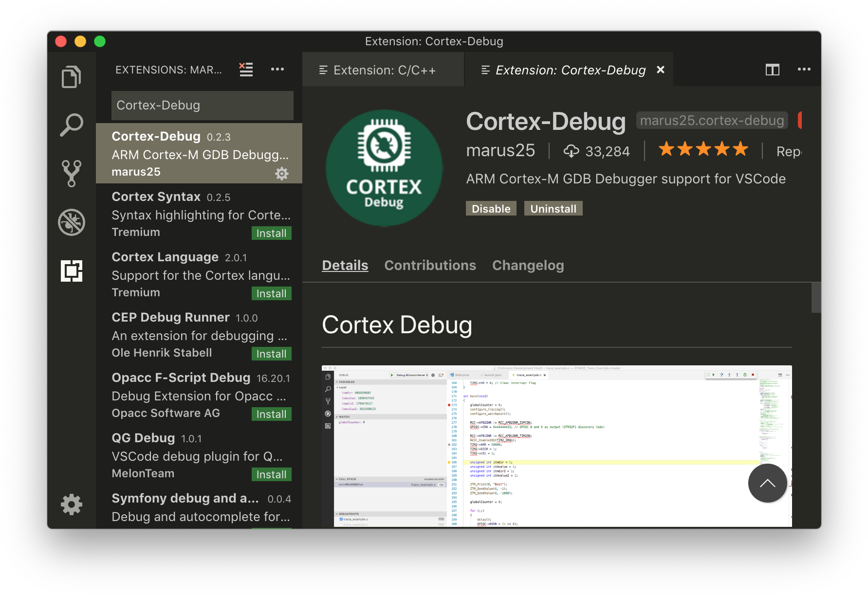The image size is (868, 594).
Task: Open the Search view in activity bar
Action: (71, 125)
